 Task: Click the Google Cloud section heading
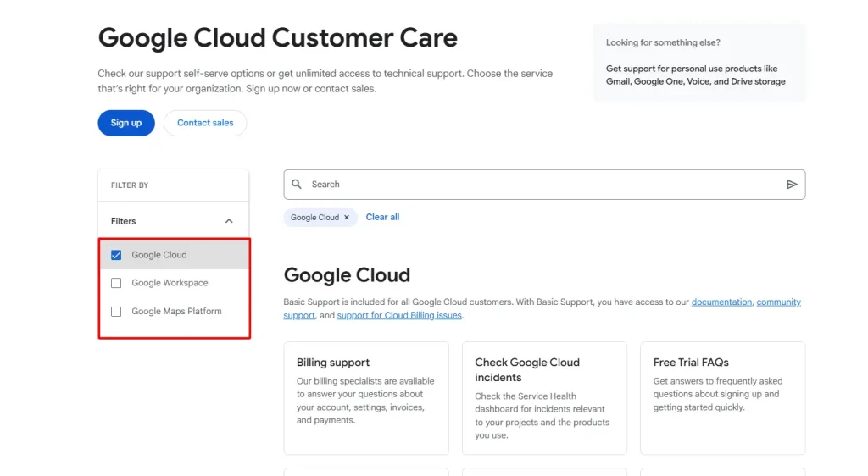coord(347,274)
